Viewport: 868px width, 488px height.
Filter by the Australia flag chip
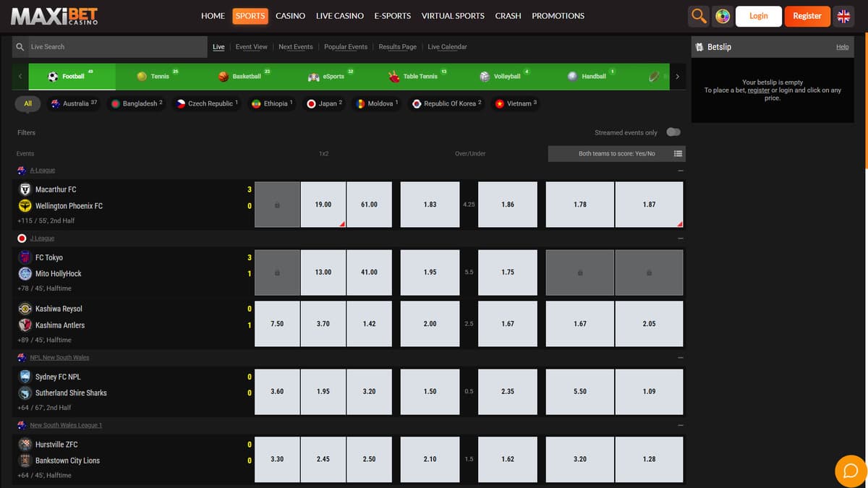75,103
